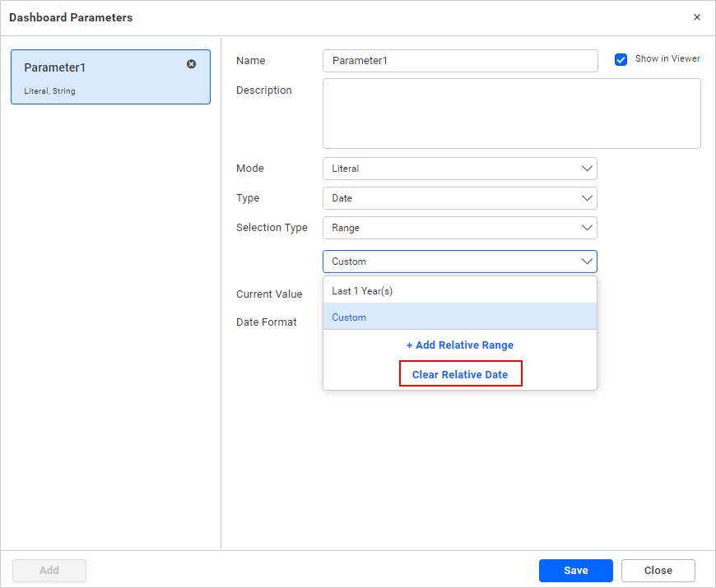This screenshot has width=716, height=588.
Task: Toggle the blue checkbox near Show in Viewer
Action: click(621, 58)
